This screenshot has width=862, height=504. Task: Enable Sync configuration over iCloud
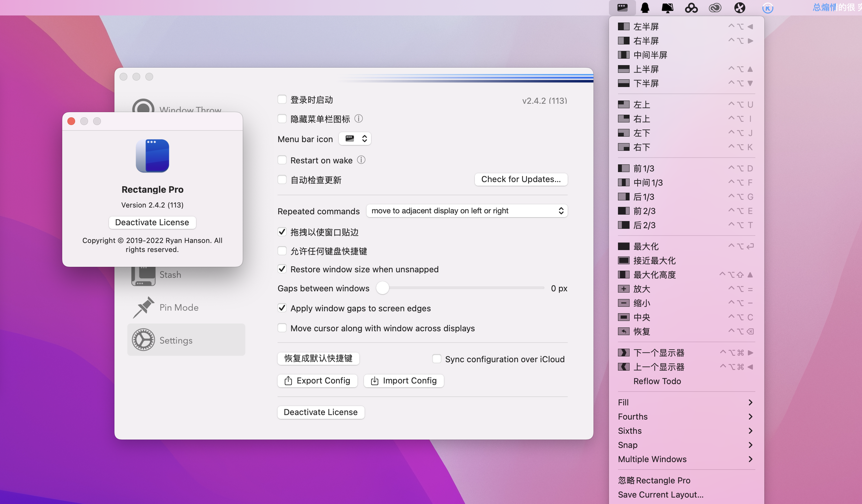click(436, 359)
